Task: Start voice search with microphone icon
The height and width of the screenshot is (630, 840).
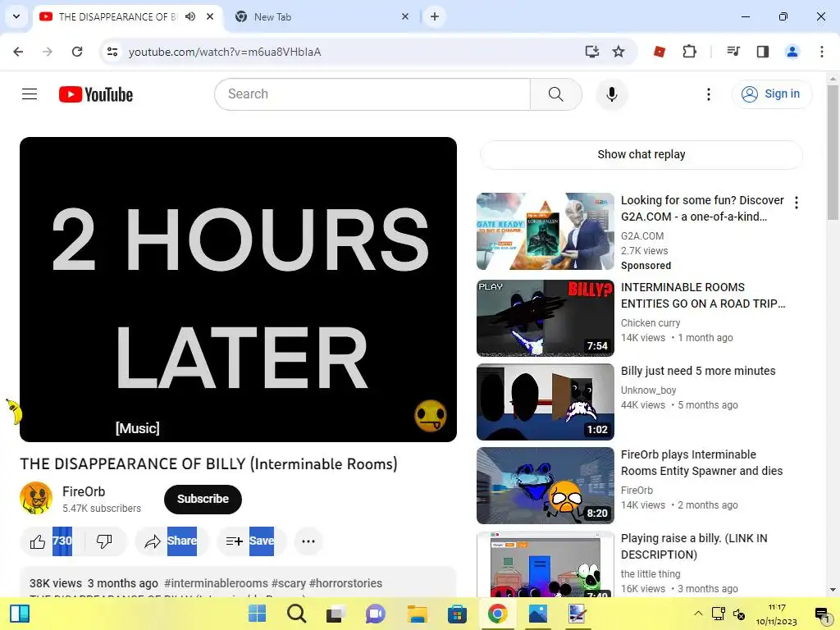Action: pyautogui.click(x=611, y=94)
